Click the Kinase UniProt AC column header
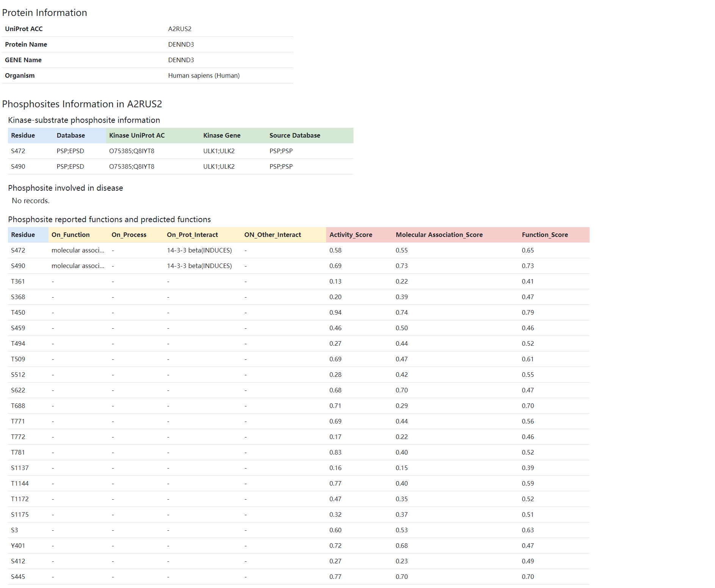This screenshot has width=715, height=588. point(137,135)
